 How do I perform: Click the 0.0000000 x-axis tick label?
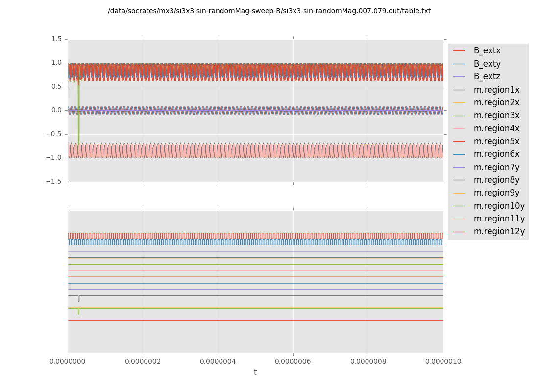[x=68, y=361]
